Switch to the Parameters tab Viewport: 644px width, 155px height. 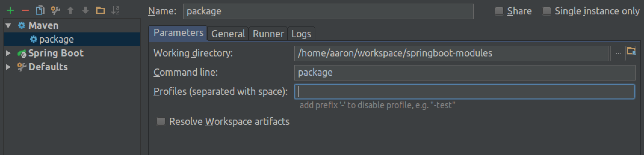pyautogui.click(x=178, y=33)
